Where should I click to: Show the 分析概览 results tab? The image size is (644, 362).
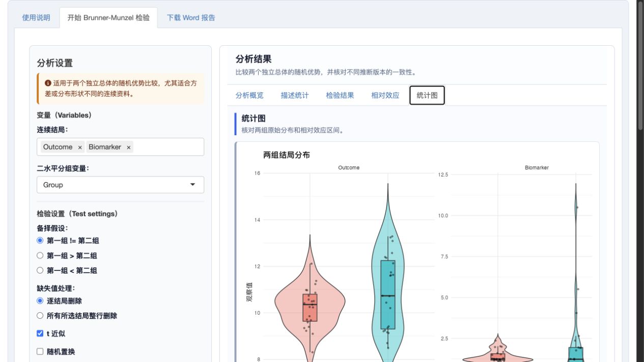249,95
